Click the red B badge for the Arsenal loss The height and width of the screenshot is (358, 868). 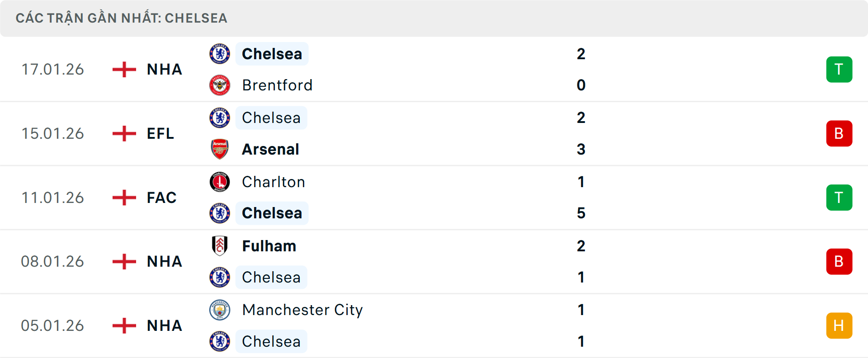click(839, 133)
